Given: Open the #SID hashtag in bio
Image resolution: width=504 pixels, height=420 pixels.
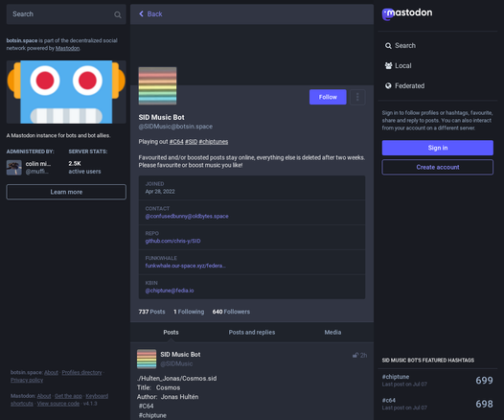Looking at the screenshot, I should click(x=192, y=142).
